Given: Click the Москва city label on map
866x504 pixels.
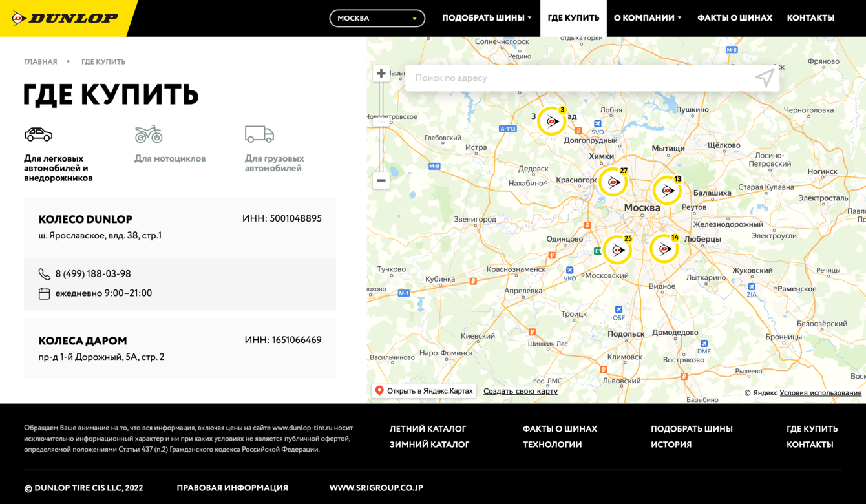Looking at the screenshot, I should point(642,208).
